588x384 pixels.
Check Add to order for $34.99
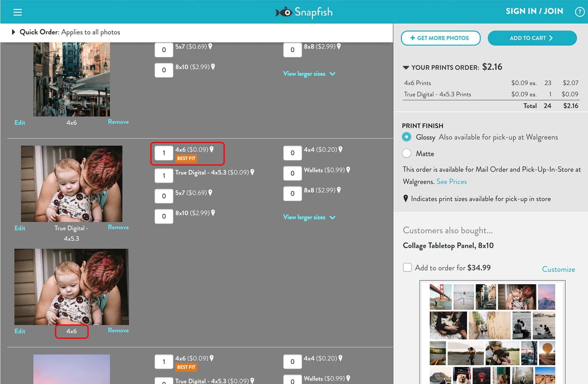tap(407, 267)
